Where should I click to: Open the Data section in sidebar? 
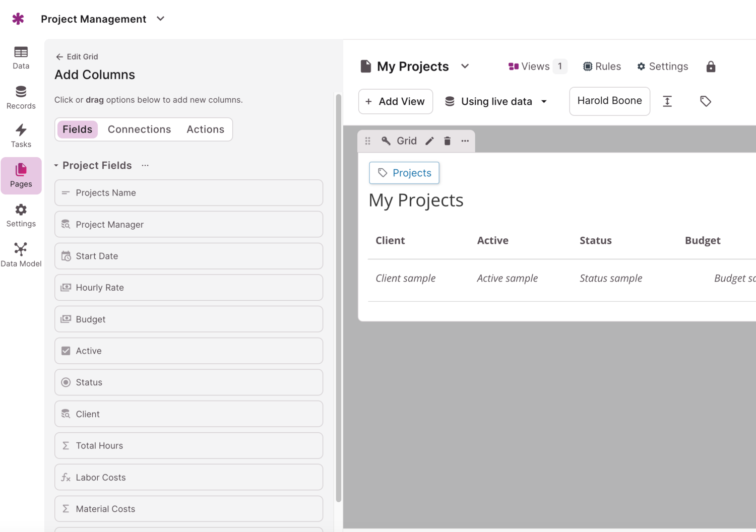coord(21,57)
